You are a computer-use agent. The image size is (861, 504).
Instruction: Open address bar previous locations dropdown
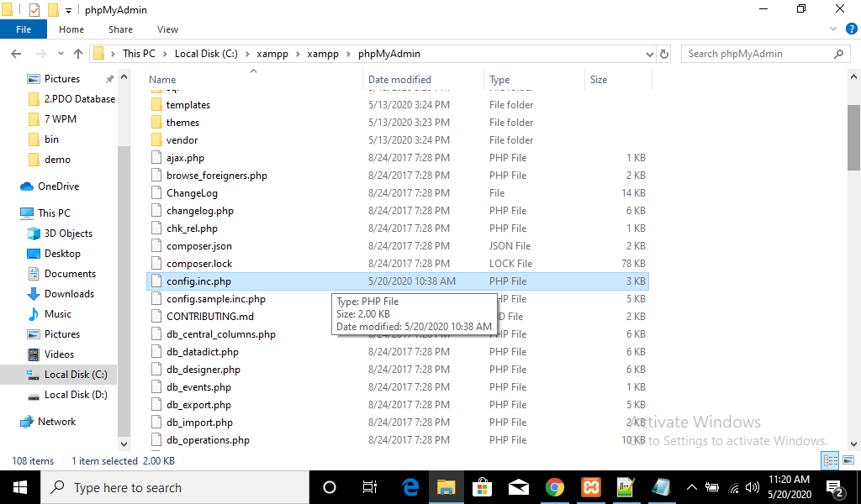(x=649, y=54)
